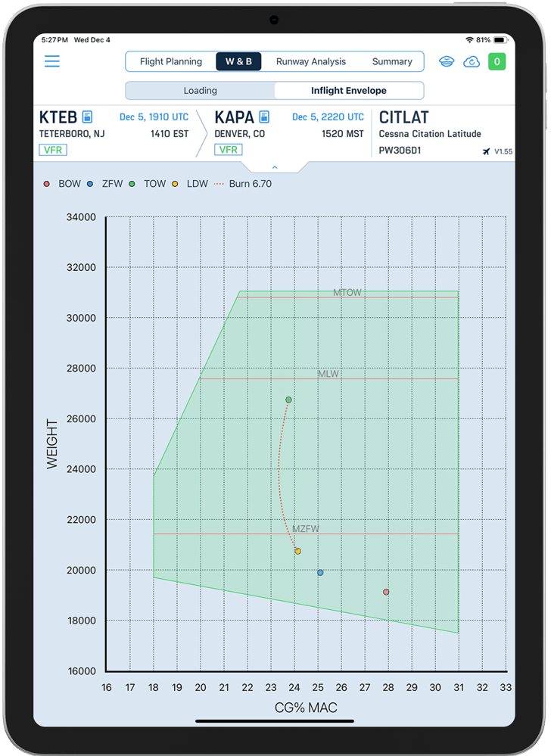551x756 pixels.
Task: Select Inflight Envelope segment
Action: (x=348, y=91)
